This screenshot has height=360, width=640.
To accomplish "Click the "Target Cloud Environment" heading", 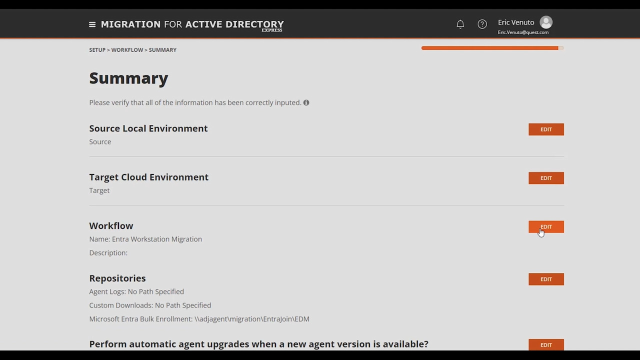I will click(149, 177).
